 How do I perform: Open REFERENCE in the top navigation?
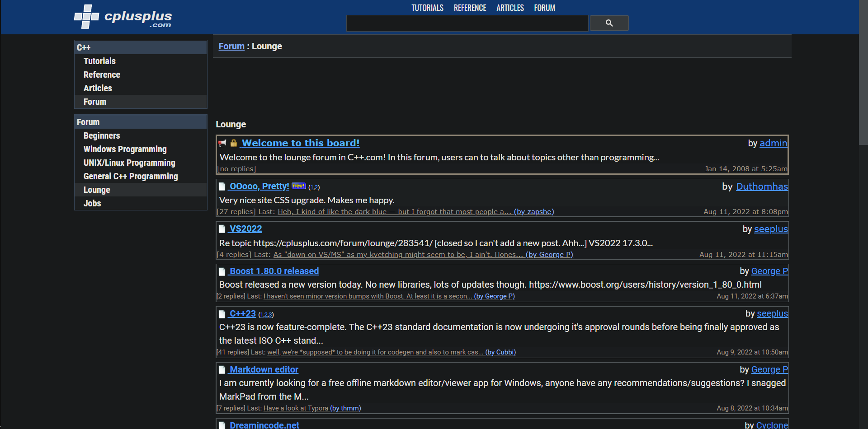470,8
